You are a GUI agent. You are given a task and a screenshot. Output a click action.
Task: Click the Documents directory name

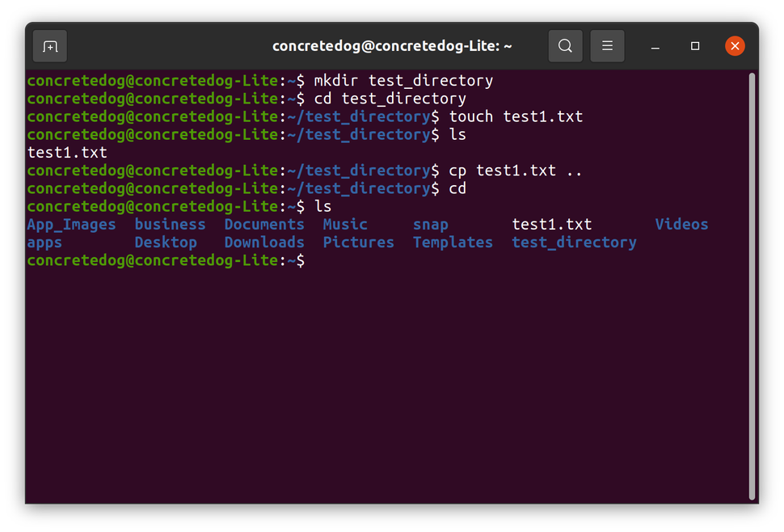pyautogui.click(x=264, y=224)
